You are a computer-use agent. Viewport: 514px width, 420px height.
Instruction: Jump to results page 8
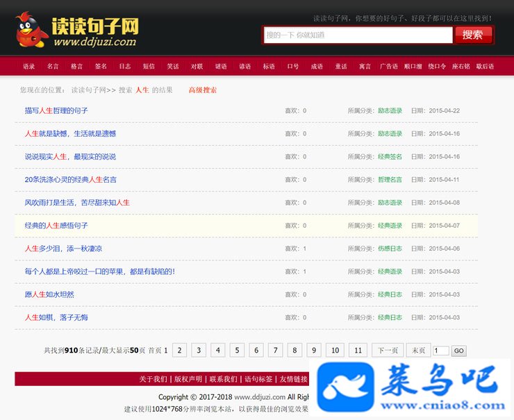click(x=295, y=350)
